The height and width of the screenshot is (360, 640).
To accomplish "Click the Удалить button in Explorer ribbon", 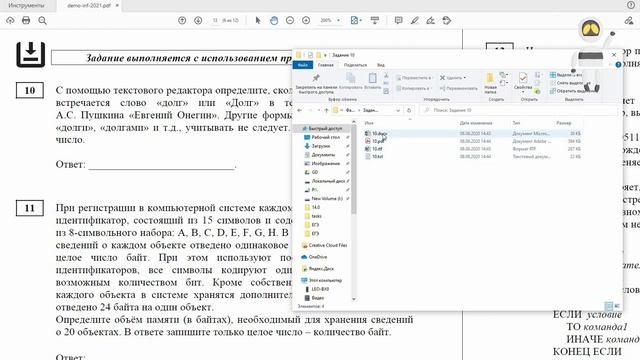I will (453, 78).
